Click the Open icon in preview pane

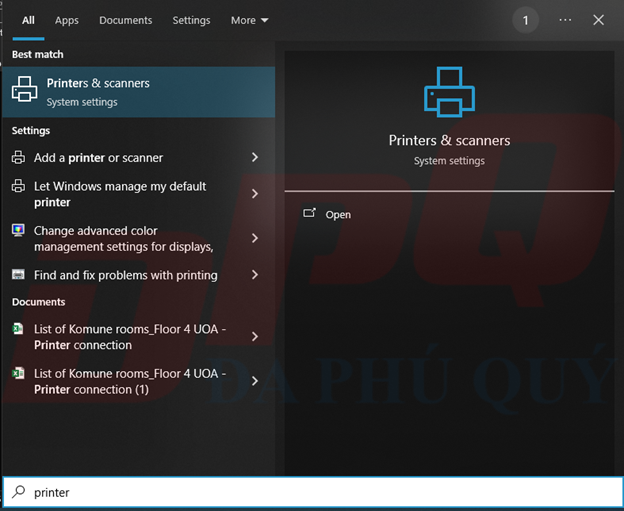pyautogui.click(x=310, y=213)
